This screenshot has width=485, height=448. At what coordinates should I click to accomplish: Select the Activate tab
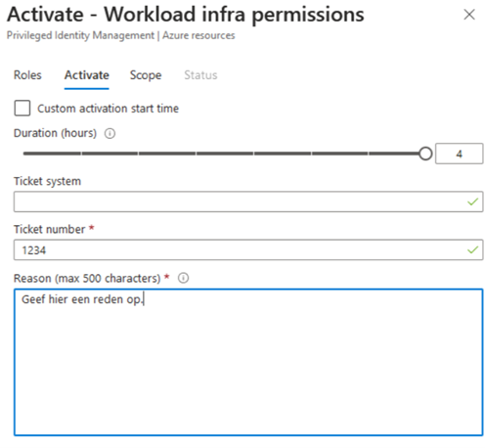(87, 75)
